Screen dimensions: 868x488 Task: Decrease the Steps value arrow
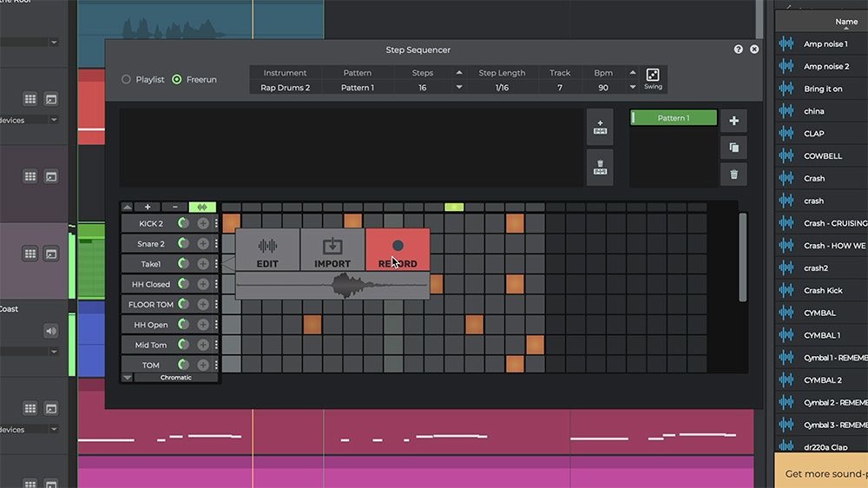point(459,87)
